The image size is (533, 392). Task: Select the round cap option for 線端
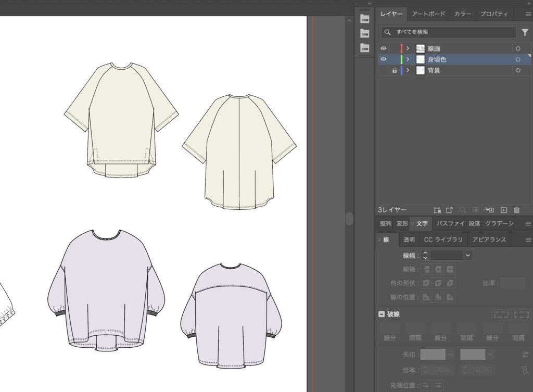(x=438, y=270)
